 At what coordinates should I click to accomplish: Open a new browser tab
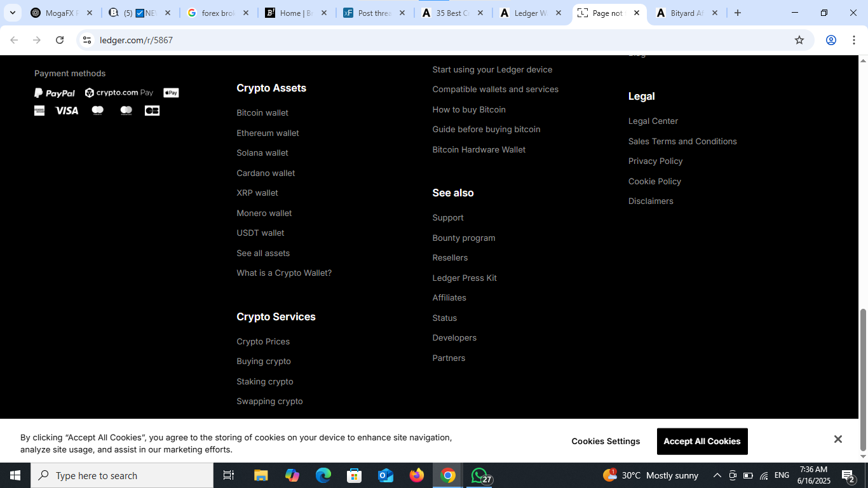[738, 13]
